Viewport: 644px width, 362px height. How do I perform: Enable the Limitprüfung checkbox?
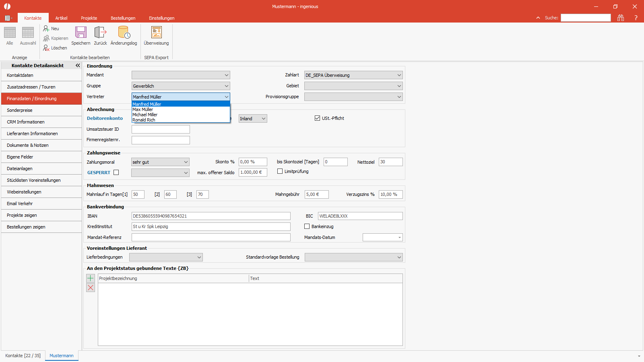280,171
